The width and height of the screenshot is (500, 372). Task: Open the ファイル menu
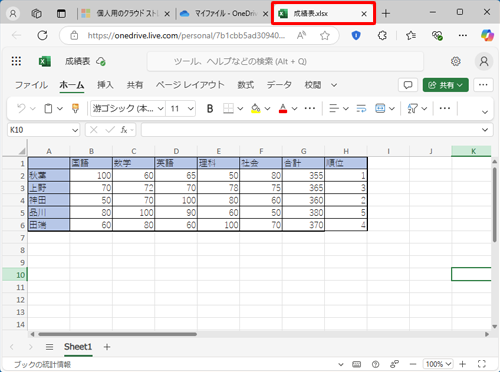[31, 85]
